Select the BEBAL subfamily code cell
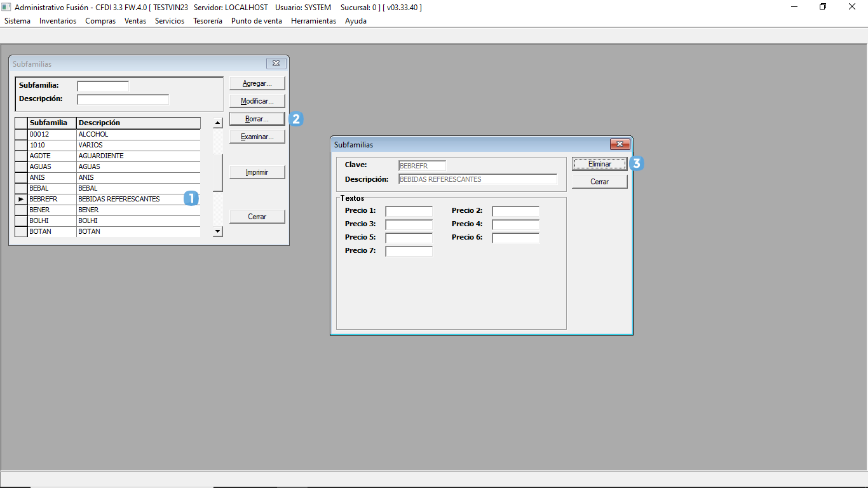The height and width of the screenshot is (488, 868). tap(52, 189)
